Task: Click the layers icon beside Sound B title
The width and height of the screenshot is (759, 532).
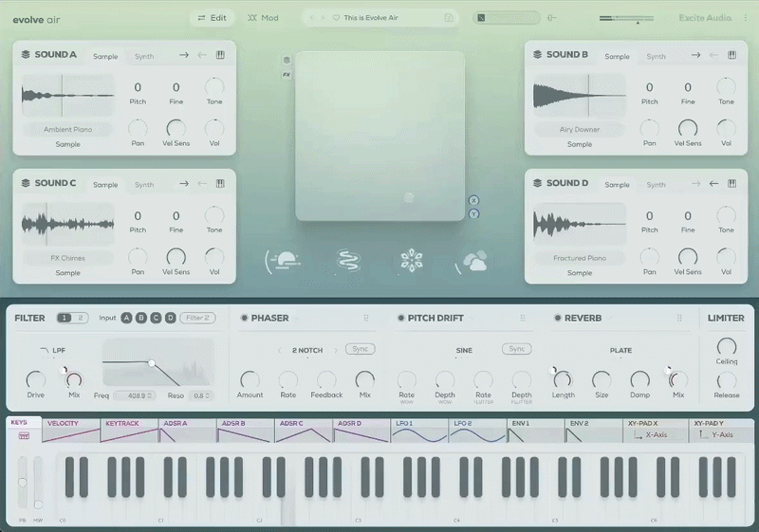Action: coord(538,55)
